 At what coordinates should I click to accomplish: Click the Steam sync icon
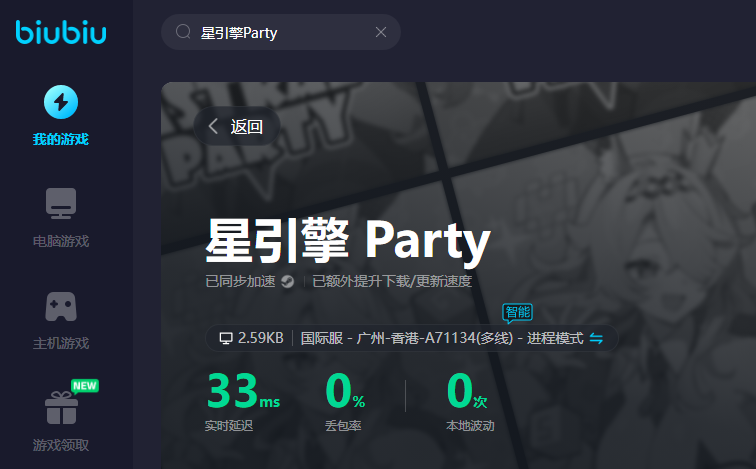pyautogui.click(x=288, y=281)
